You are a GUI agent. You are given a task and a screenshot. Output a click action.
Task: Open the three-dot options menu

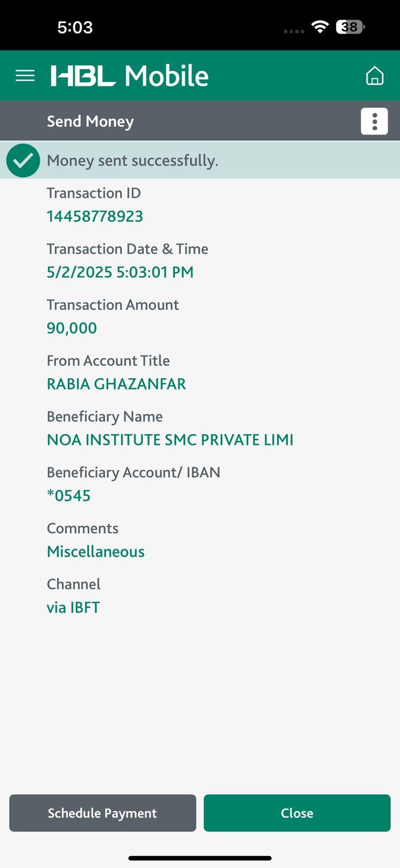click(x=374, y=121)
